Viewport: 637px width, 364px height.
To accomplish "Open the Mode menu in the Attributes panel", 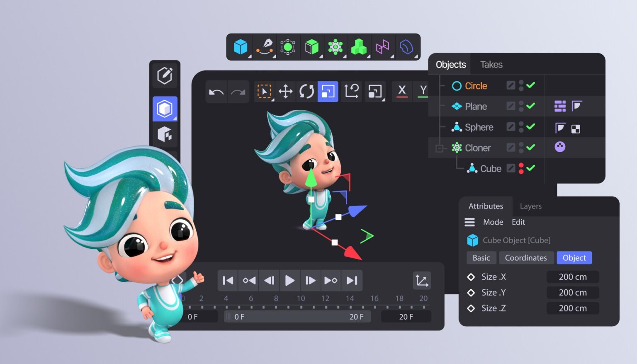I will 493,222.
